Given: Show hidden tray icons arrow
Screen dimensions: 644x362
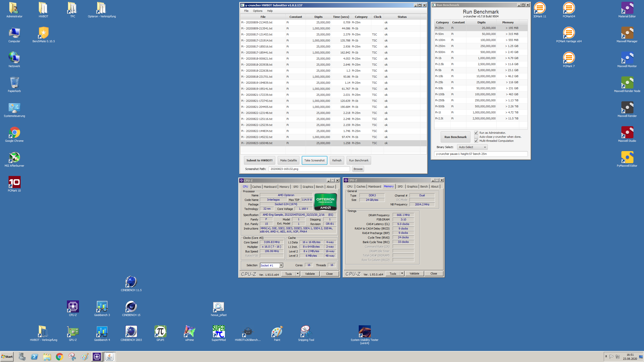Looking at the screenshot, I should pyautogui.click(x=606, y=356).
